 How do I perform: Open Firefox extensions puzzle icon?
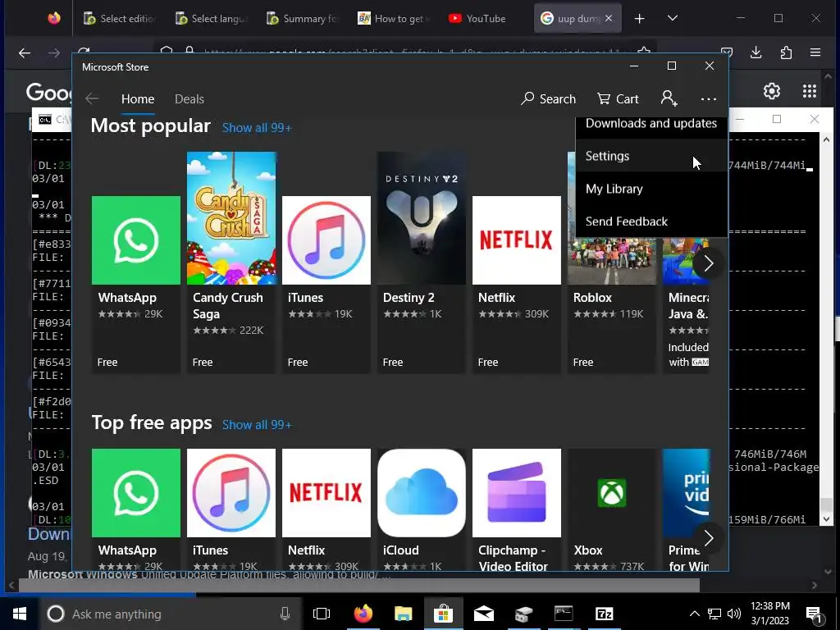(x=786, y=52)
